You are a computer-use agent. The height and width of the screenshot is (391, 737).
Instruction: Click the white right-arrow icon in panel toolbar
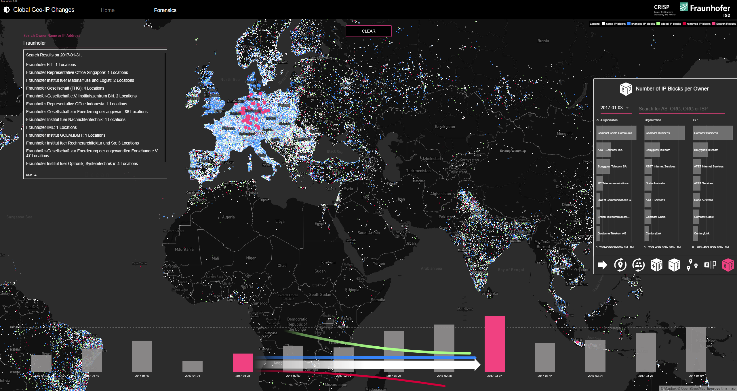click(602, 265)
